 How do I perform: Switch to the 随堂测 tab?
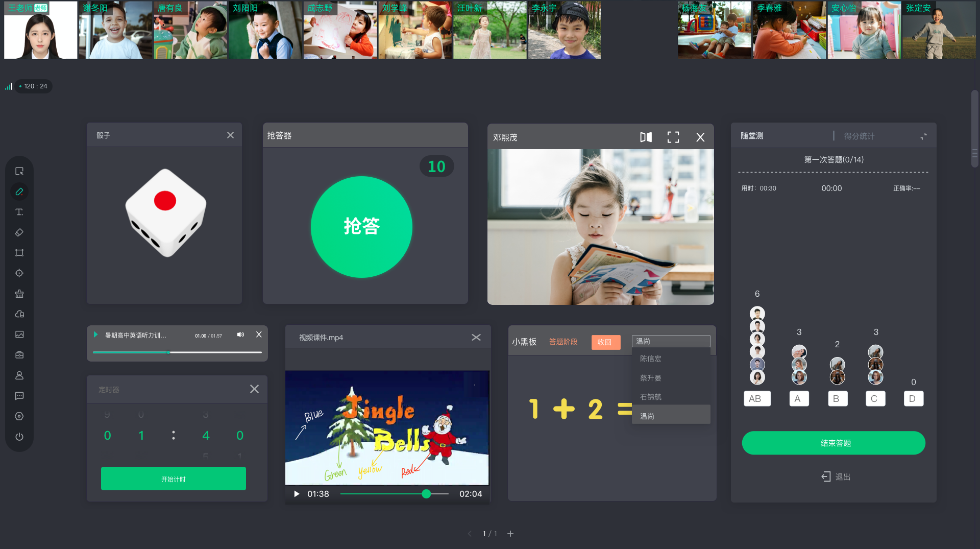[752, 136]
